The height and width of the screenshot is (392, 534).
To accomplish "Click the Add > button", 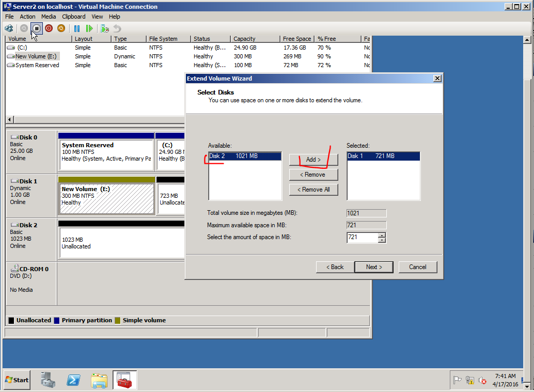I will (313, 160).
